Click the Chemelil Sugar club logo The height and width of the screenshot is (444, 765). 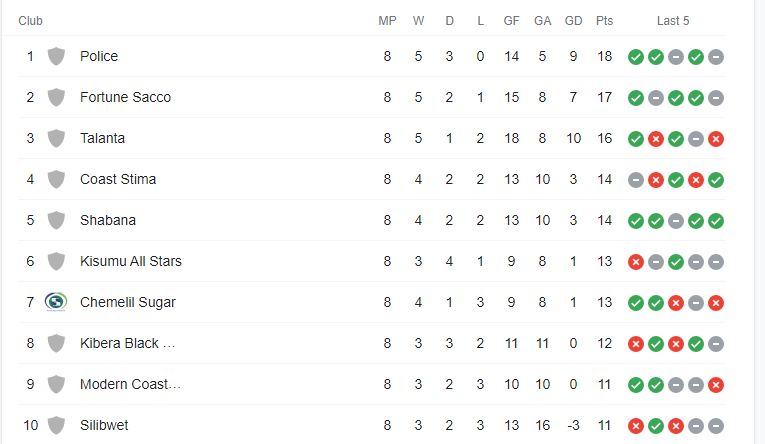(56, 302)
